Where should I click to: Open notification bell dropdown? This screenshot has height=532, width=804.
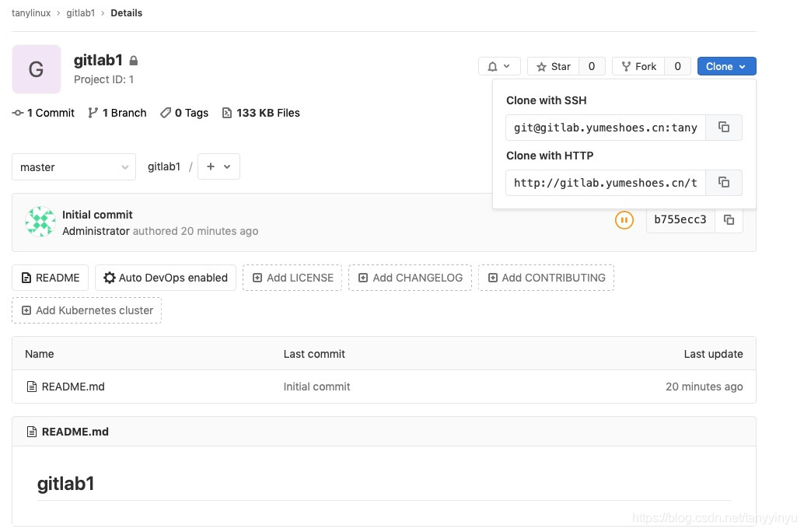tap(499, 67)
